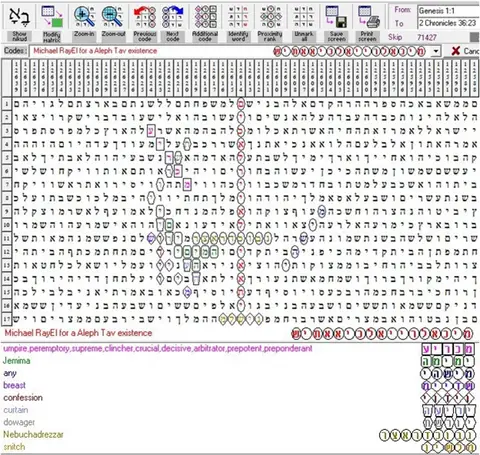Image resolution: width=480 pixels, height=455 pixels.
Task: Click the Print screen printer icon
Action: tap(368, 17)
